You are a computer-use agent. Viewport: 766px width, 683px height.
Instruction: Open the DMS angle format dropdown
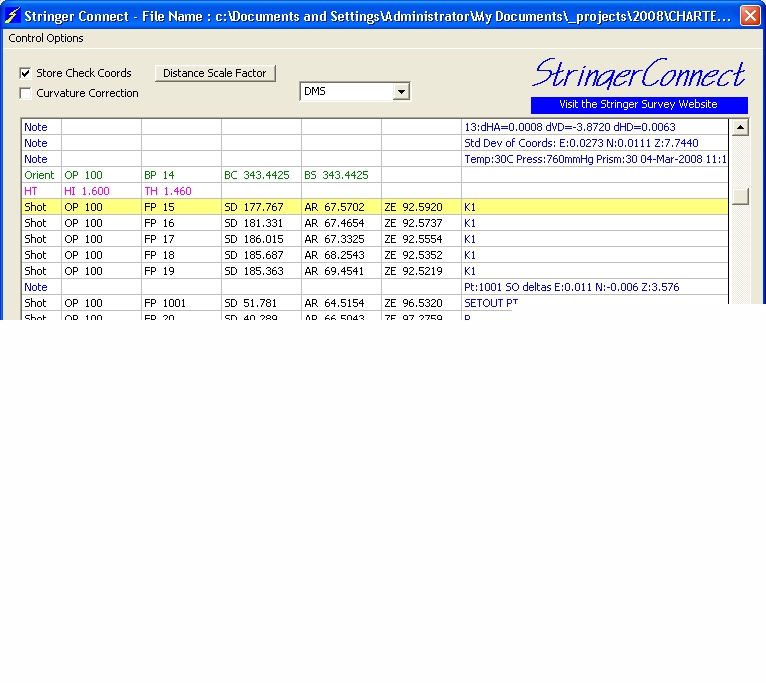point(401,91)
